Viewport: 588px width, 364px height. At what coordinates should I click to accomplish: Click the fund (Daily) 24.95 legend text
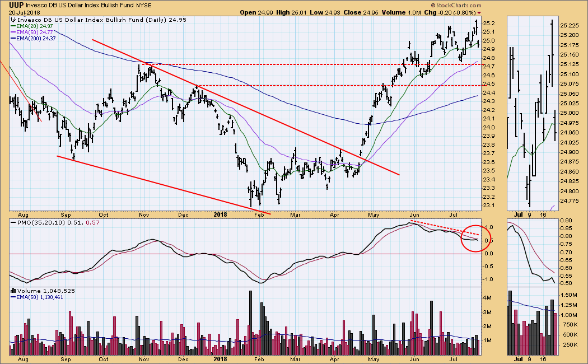(x=102, y=20)
